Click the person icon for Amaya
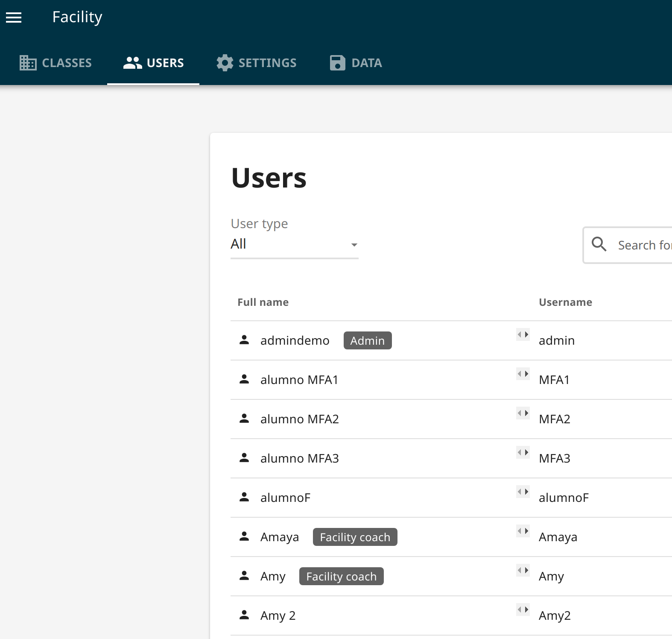The width and height of the screenshot is (672, 639). point(244,536)
